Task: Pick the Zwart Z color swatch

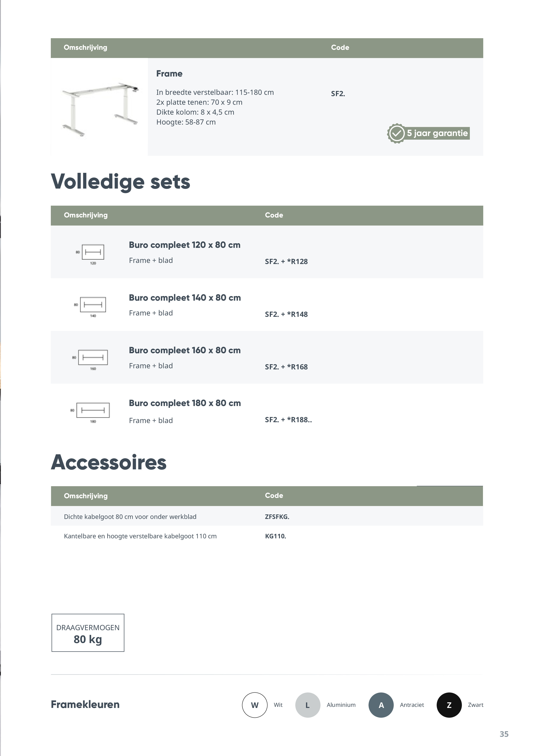Action: [449, 705]
